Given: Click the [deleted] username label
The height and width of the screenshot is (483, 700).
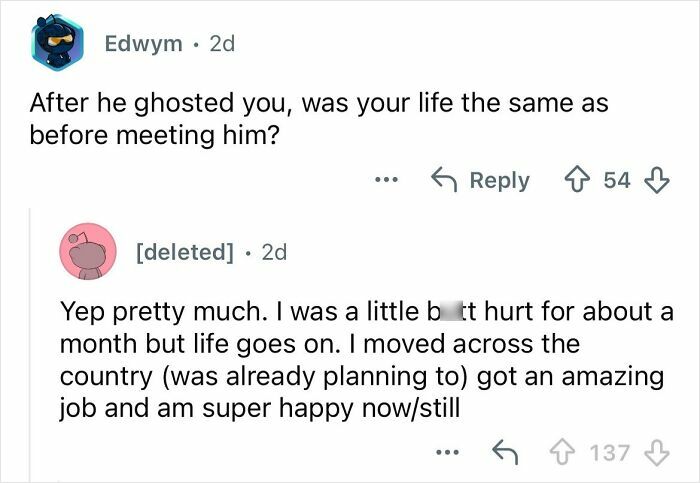Looking at the screenshot, I should pos(184,252).
